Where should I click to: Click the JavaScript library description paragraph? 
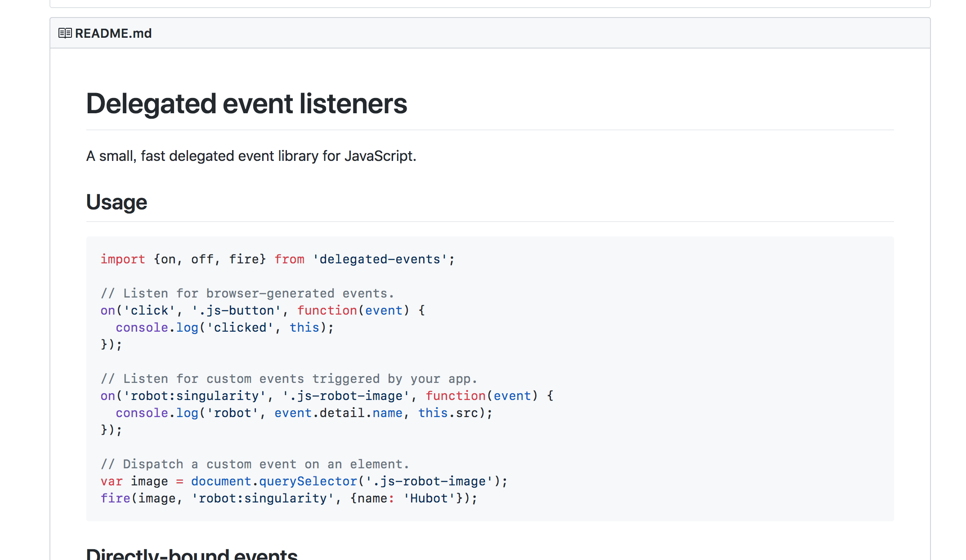[x=251, y=156]
